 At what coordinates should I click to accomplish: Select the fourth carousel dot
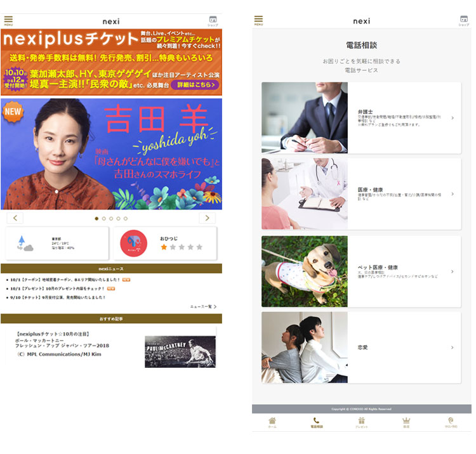click(119, 218)
